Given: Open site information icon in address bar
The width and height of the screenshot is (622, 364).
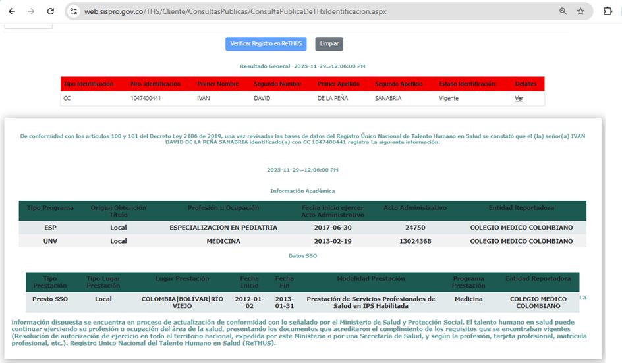Looking at the screenshot, I should 74,11.
